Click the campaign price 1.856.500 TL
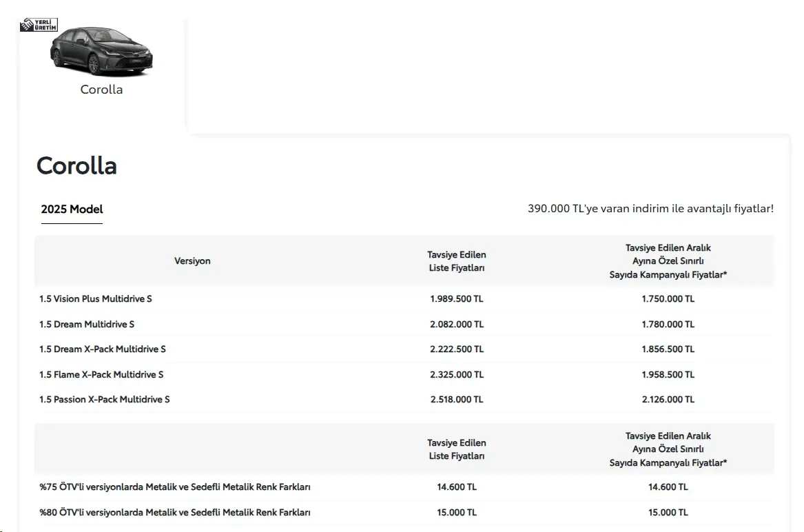The height and width of the screenshot is (532, 804). [668, 349]
